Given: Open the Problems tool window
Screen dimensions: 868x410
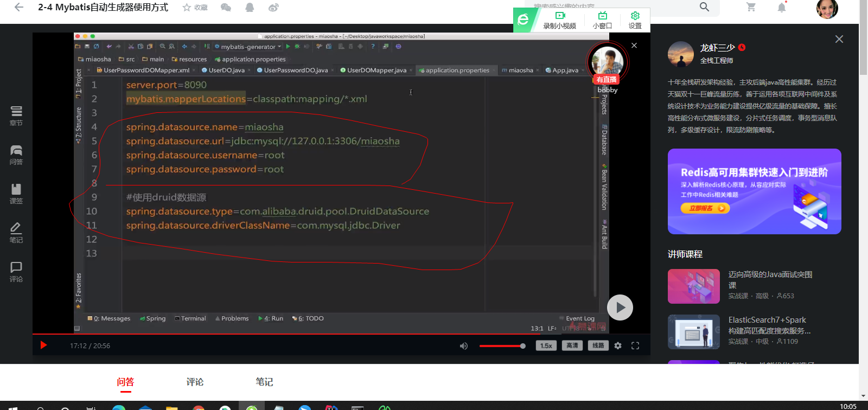Looking at the screenshot, I should coord(232,318).
